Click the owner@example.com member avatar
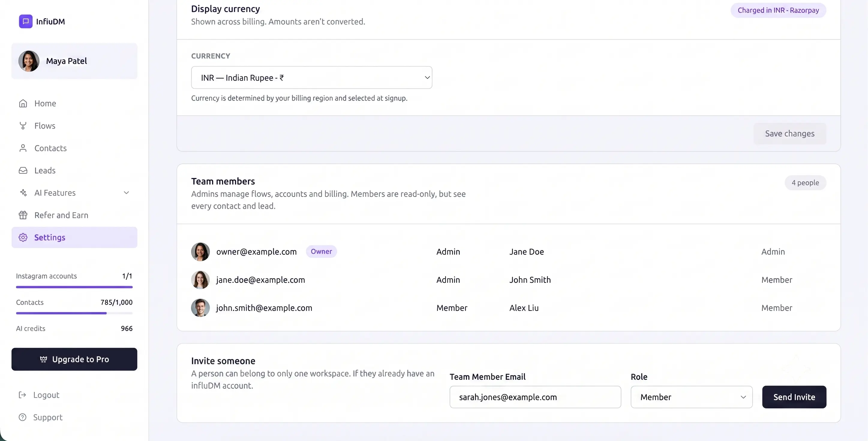 (200, 251)
